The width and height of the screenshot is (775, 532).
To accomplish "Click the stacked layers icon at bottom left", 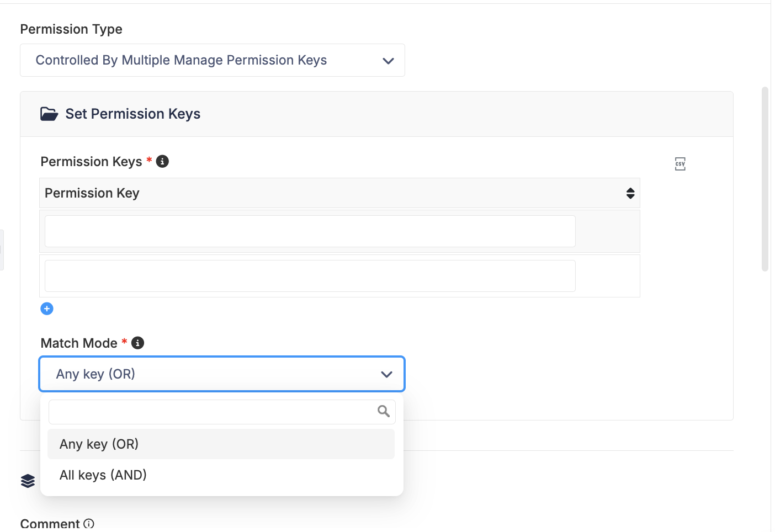I will click(x=28, y=481).
